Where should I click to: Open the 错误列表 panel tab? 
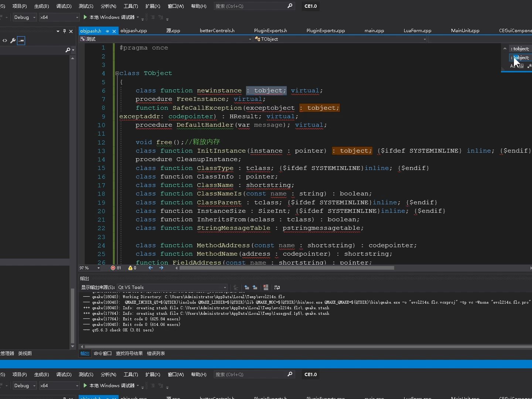pyautogui.click(x=156, y=354)
